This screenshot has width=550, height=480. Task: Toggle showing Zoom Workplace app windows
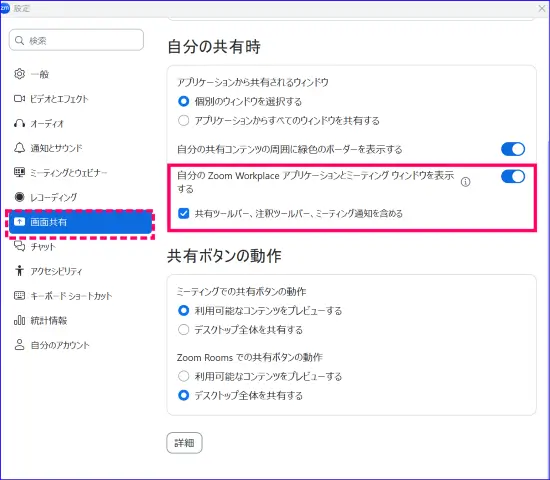point(513,176)
